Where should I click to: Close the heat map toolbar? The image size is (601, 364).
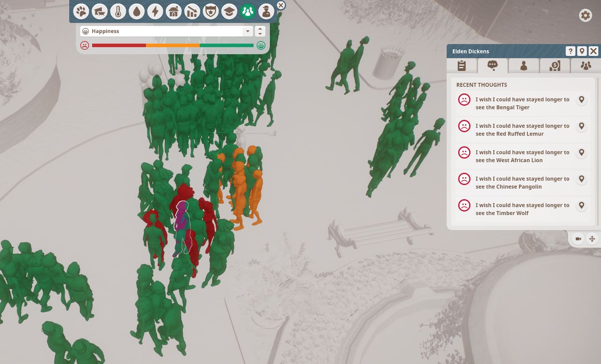(x=281, y=5)
